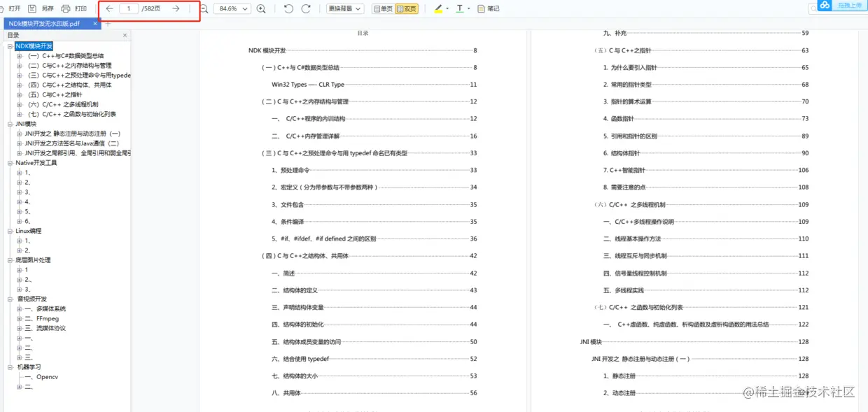The height and width of the screenshot is (412, 868).
Task: Switch to 双页 double page view
Action: coord(407,9)
